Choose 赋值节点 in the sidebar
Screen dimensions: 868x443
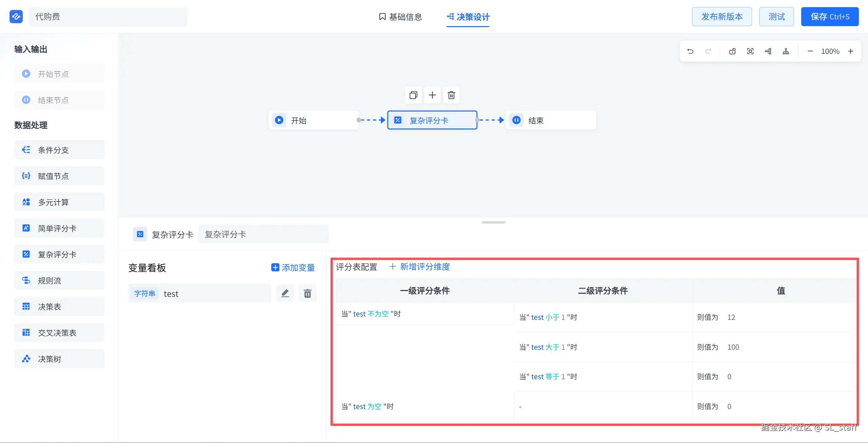point(59,176)
